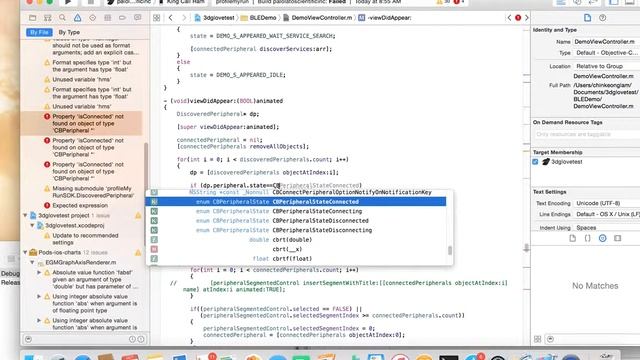Open the Indent Using dropdown
The width and height of the screenshot is (640, 360).
point(607,228)
